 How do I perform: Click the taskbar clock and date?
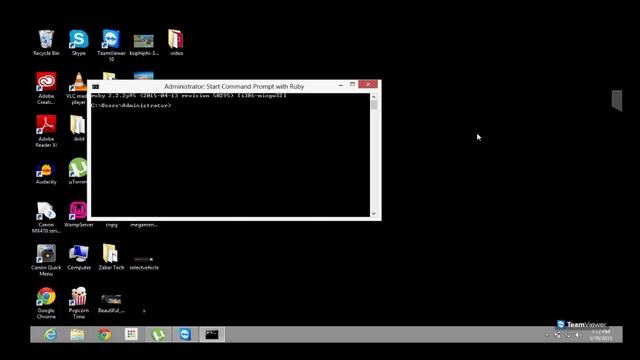point(601,335)
